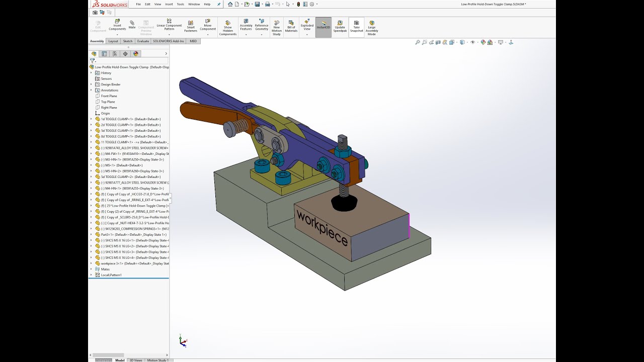Click the feature tree horizontal scrollbar

[108, 355]
